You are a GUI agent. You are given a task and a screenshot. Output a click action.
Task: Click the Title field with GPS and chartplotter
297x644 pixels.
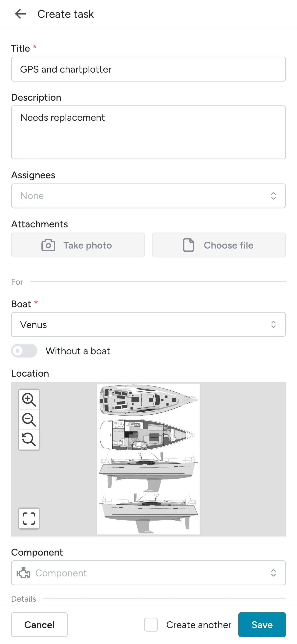click(x=148, y=69)
